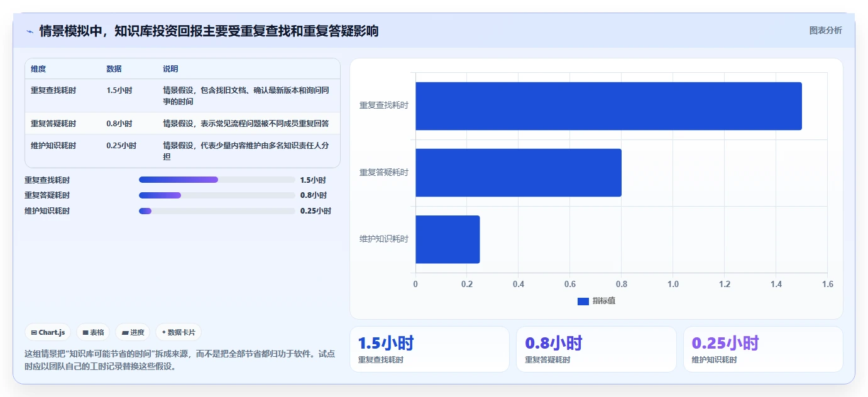The image size is (868, 397).
Task: Click the 1.0 tick on the chart axis
Action: tap(673, 284)
